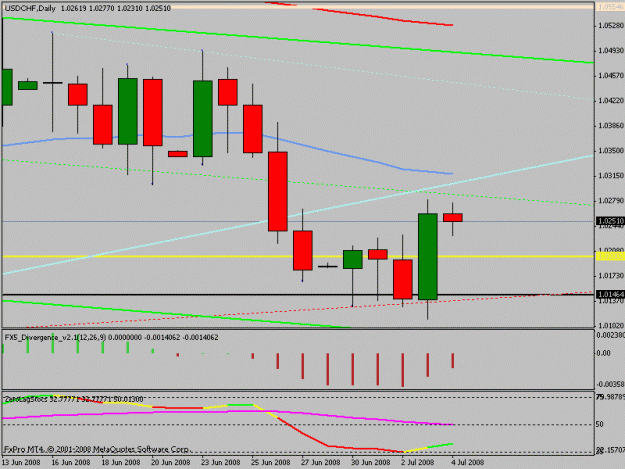
Task: Click the 25 Jun 2008 date label
Action: pos(271,462)
